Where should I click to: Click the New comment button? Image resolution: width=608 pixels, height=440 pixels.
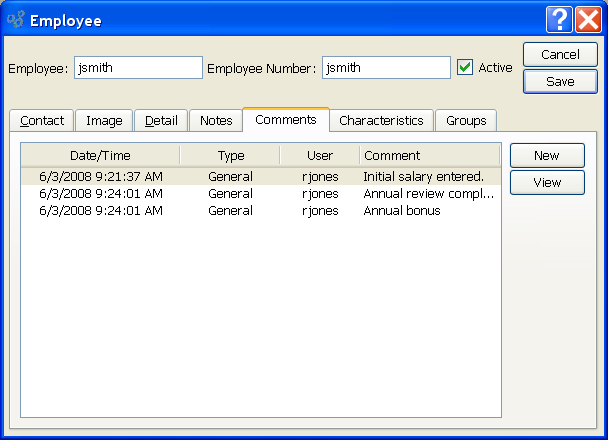tap(546, 155)
